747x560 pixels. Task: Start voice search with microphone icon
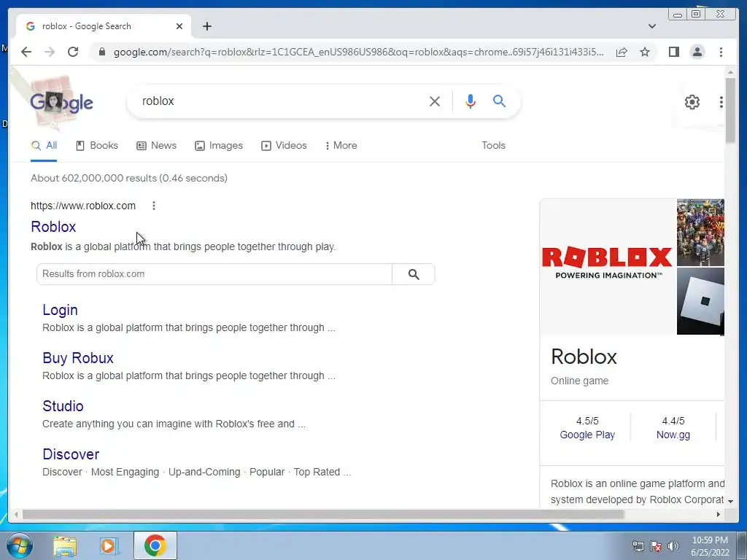tap(471, 101)
